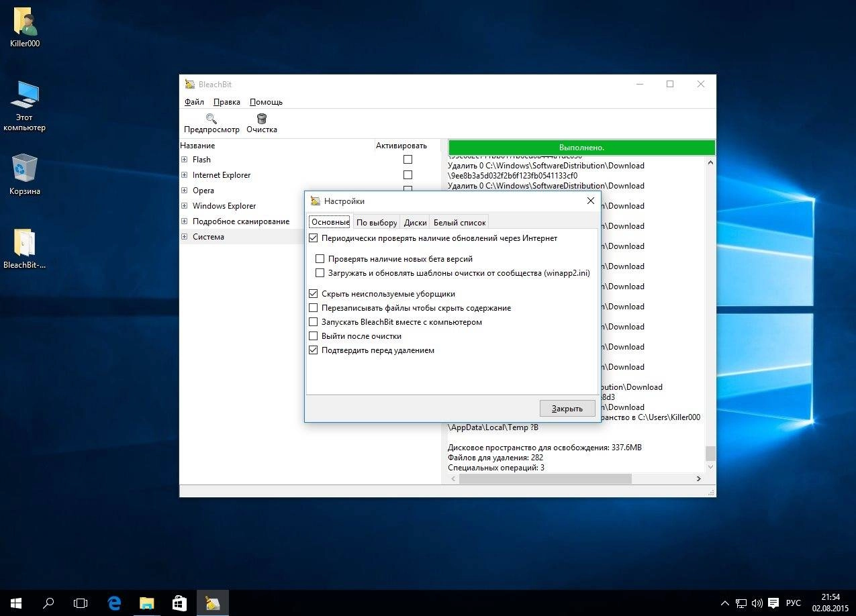Click the log's horizontal scrollbar thumb
The height and width of the screenshot is (616, 856).
(x=546, y=478)
